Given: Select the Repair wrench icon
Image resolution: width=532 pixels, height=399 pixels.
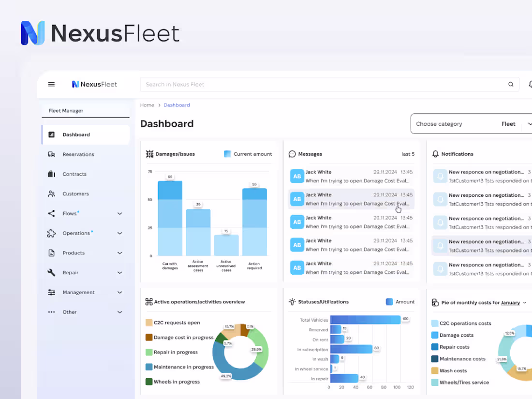Looking at the screenshot, I should point(51,272).
